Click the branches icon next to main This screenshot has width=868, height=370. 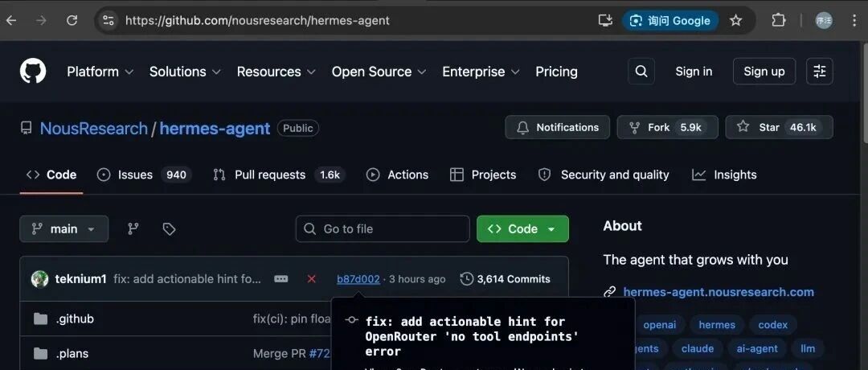(x=133, y=228)
